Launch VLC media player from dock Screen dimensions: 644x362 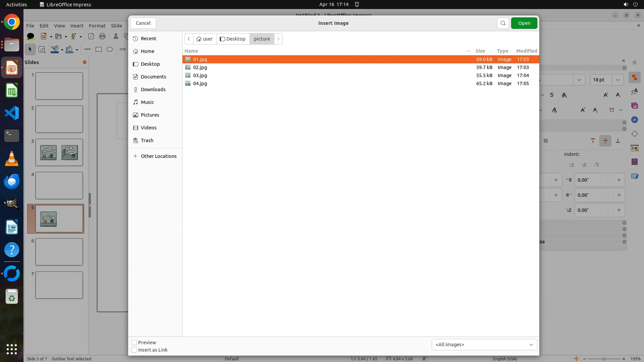pos(12,159)
